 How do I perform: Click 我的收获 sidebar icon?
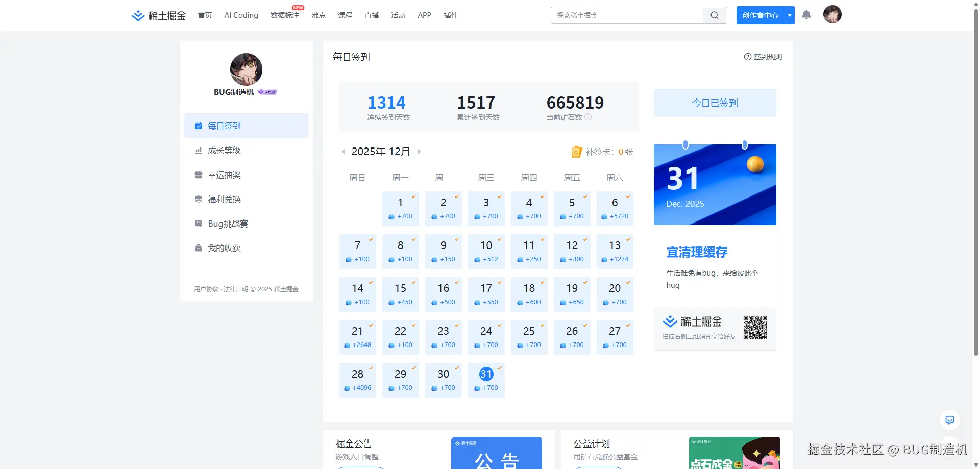(x=198, y=248)
